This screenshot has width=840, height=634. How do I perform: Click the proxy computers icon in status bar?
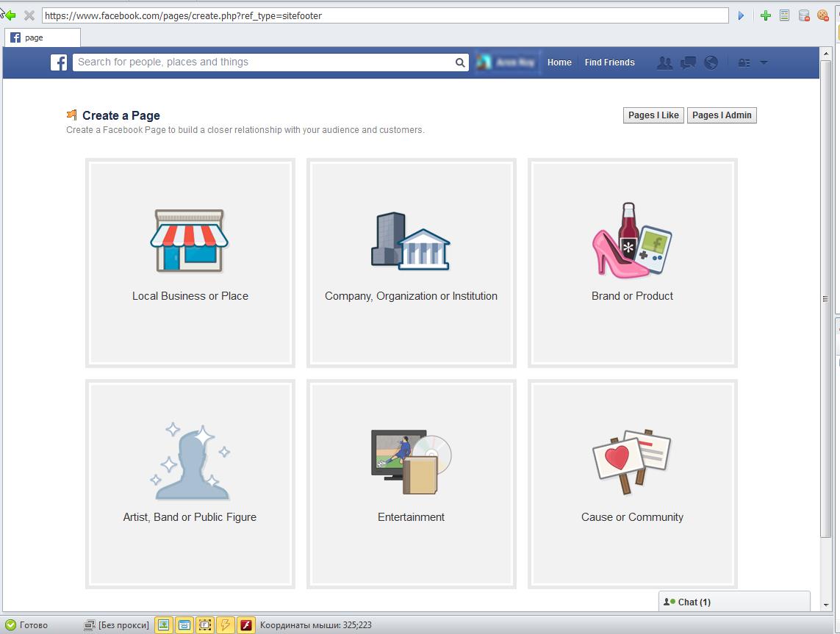pos(90,625)
